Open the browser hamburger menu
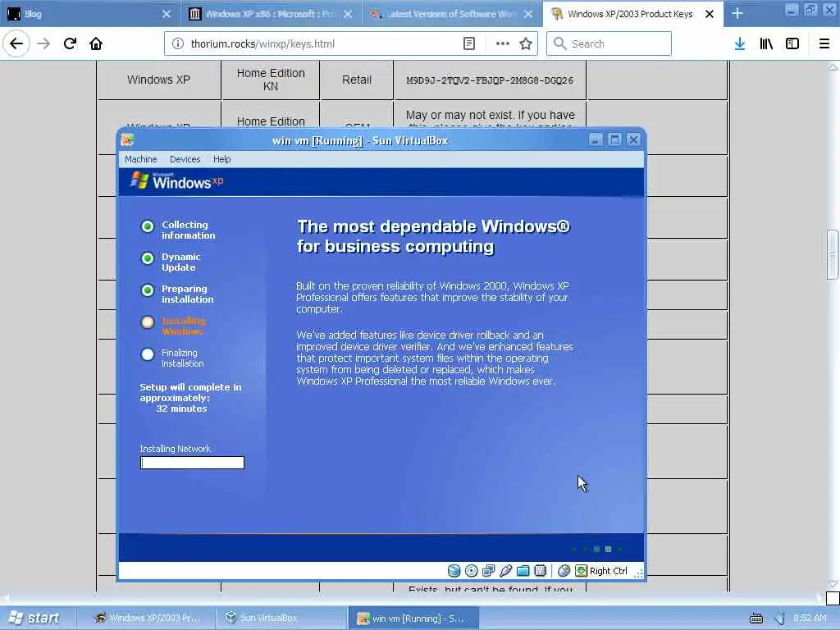 (x=824, y=43)
